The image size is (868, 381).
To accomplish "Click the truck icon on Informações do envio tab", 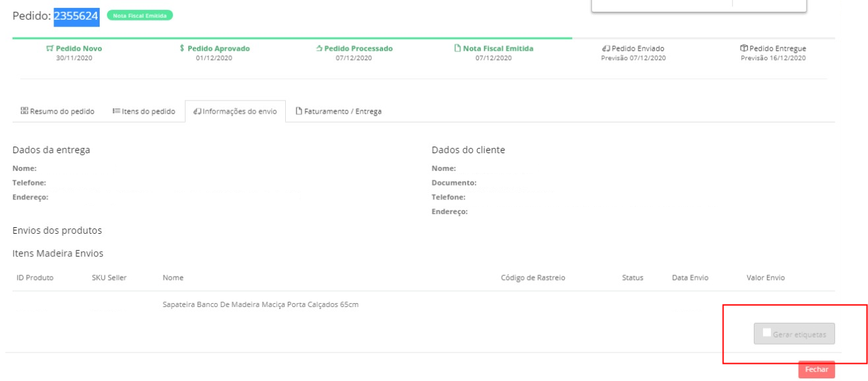I will click(197, 111).
